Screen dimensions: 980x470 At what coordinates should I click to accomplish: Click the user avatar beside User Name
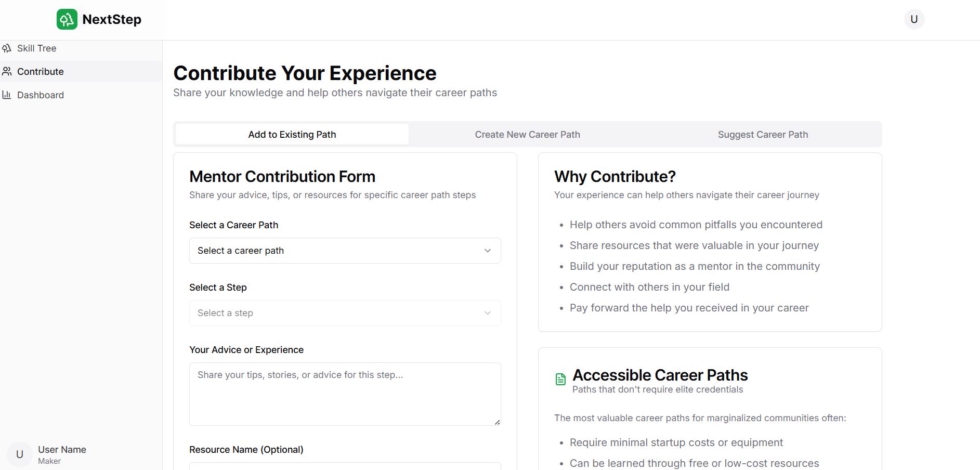pyautogui.click(x=20, y=454)
